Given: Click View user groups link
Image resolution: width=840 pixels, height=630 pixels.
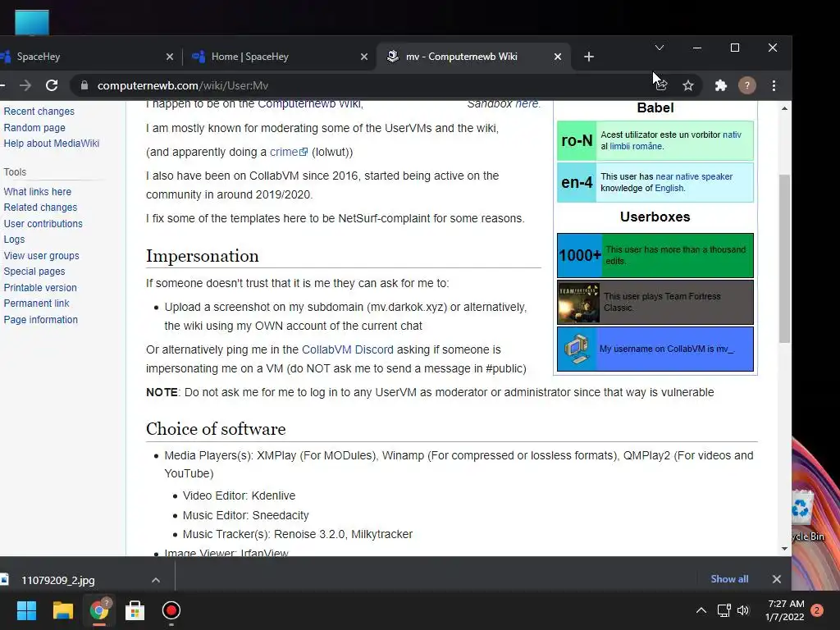Looking at the screenshot, I should [x=41, y=256].
